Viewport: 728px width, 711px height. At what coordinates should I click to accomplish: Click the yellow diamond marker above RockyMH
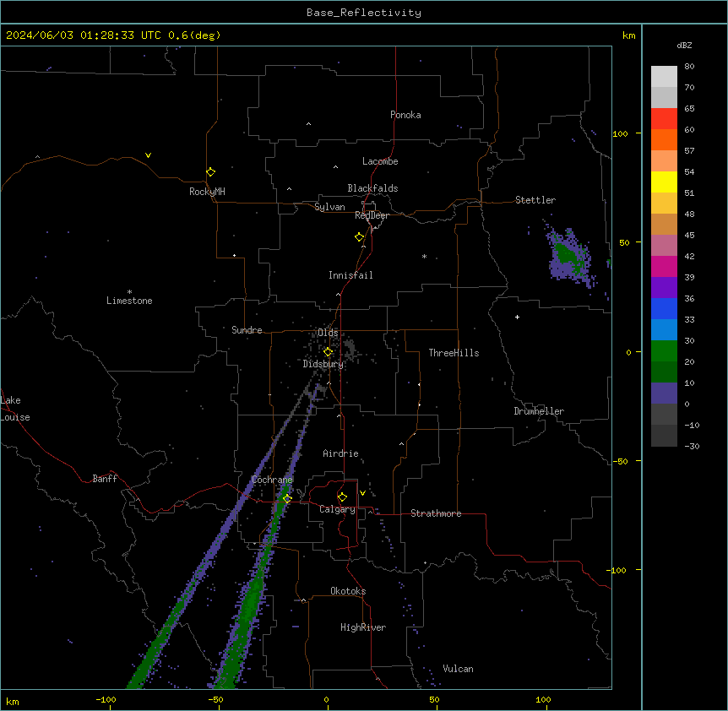(210, 172)
